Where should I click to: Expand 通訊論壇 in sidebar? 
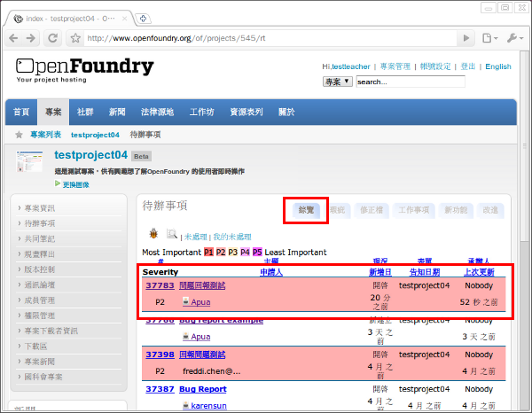(x=39, y=284)
